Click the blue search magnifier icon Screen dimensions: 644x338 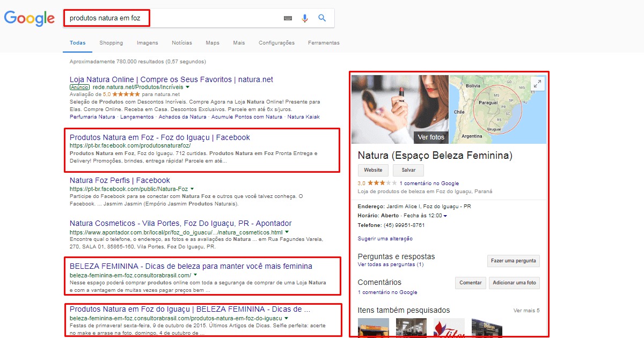tap(322, 18)
